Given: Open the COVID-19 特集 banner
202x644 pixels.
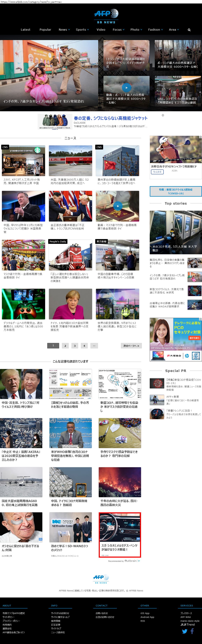Looking at the screenshot, I should click(176, 192).
